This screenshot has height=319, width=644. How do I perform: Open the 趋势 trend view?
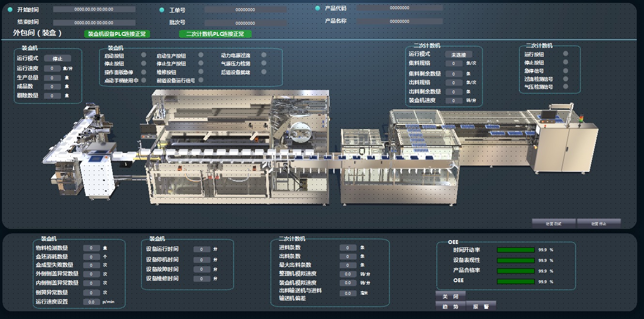(450, 306)
